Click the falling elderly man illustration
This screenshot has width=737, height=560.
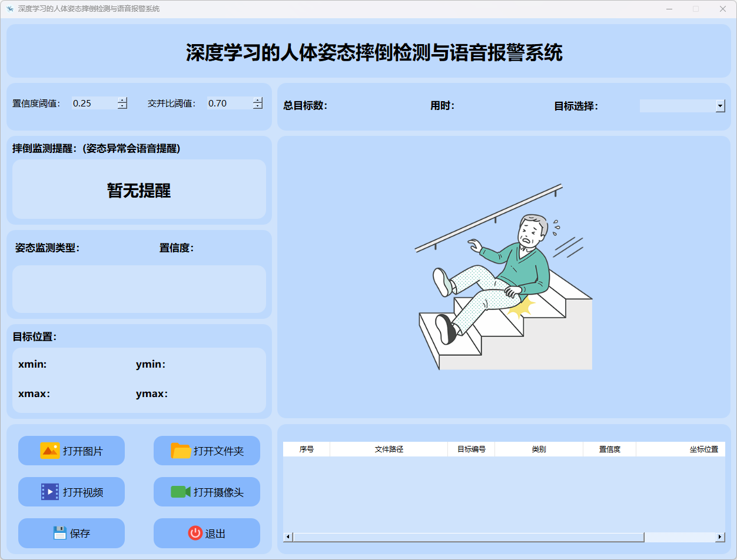coord(504,277)
